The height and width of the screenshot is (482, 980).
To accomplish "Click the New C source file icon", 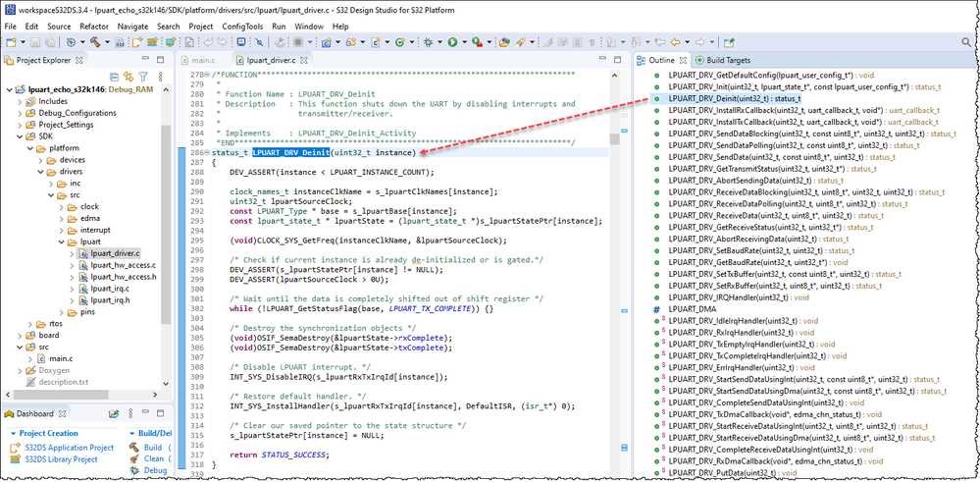I will (375, 42).
